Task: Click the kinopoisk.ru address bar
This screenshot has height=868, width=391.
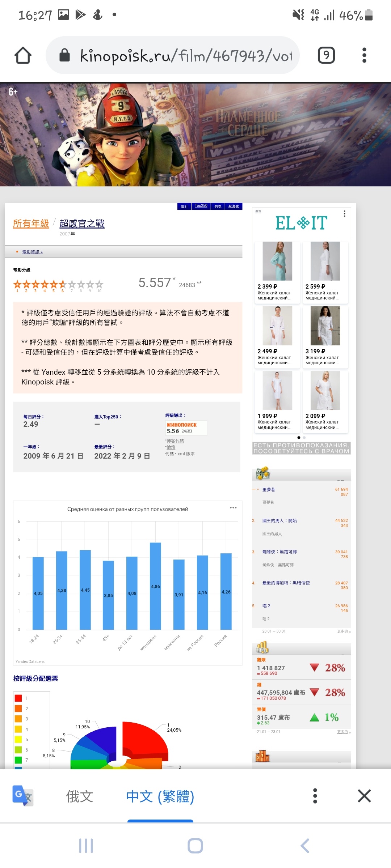Action: point(172,55)
